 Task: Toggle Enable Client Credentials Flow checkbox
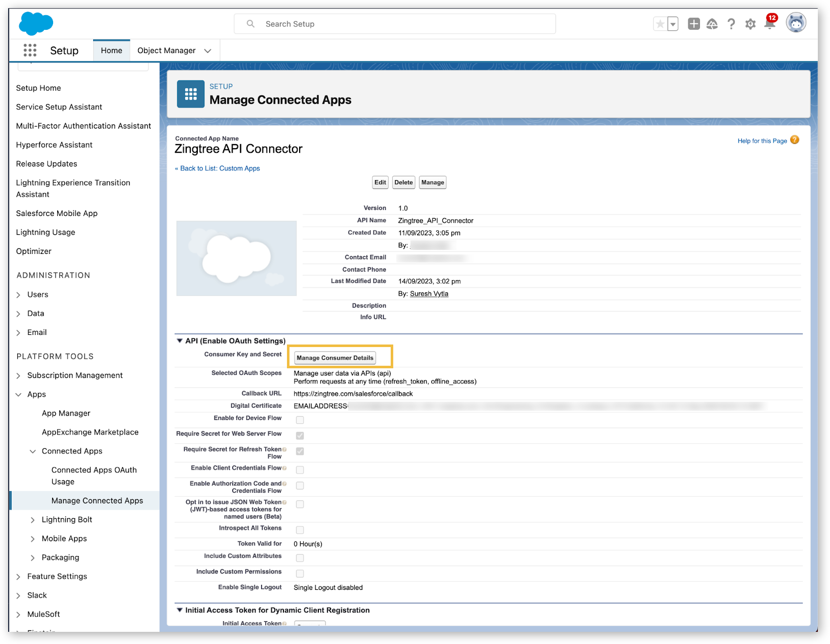pyautogui.click(x=300, y=470)
